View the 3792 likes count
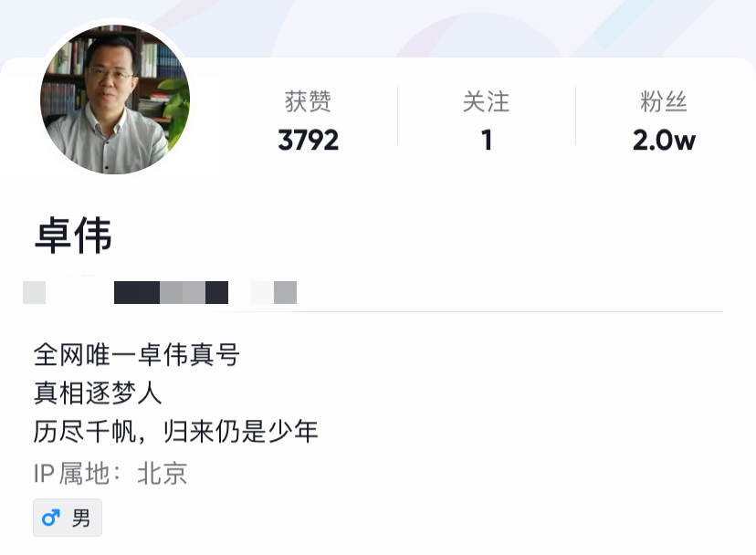 coord(308,141)
